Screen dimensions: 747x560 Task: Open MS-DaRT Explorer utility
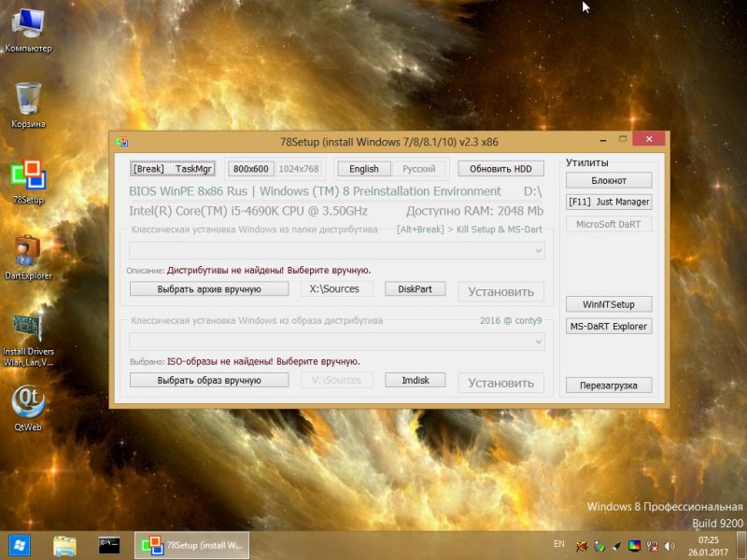point(609,326)
